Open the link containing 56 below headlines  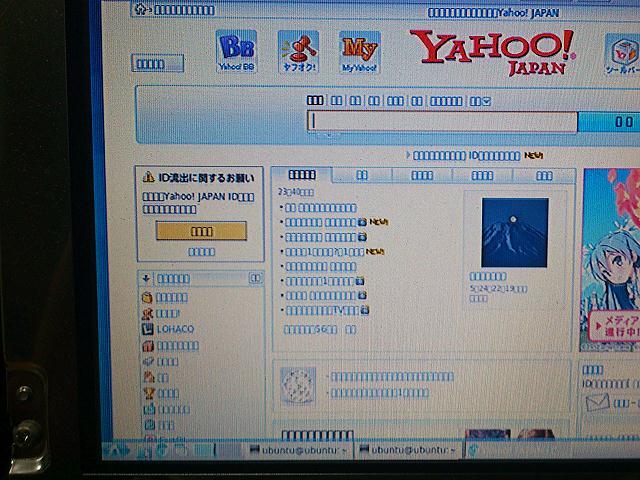click(x=310, y=329)
